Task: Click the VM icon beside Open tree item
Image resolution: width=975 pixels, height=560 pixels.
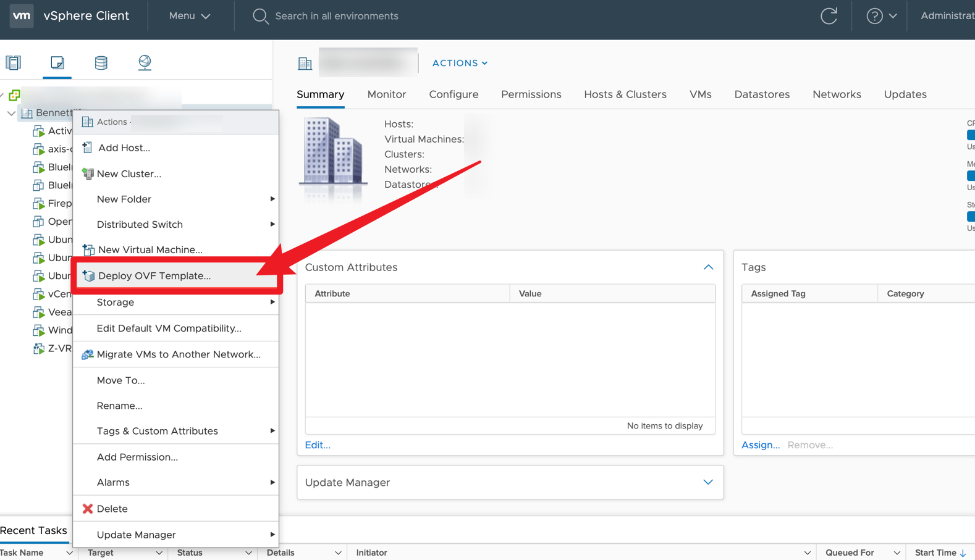Action: pyautogui.click(x=38, y=222)
